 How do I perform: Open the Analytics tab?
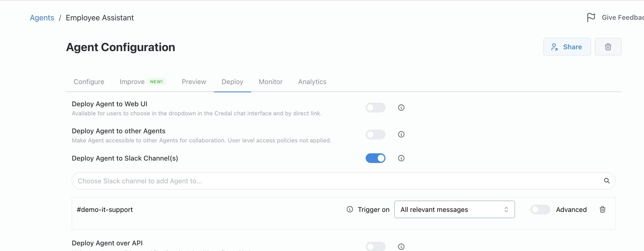312,82
